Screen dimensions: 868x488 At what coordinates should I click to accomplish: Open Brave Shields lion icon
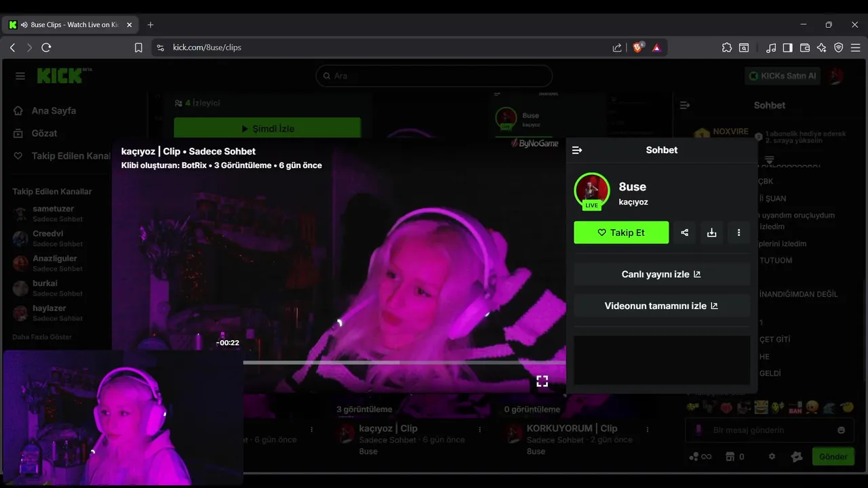638,47
